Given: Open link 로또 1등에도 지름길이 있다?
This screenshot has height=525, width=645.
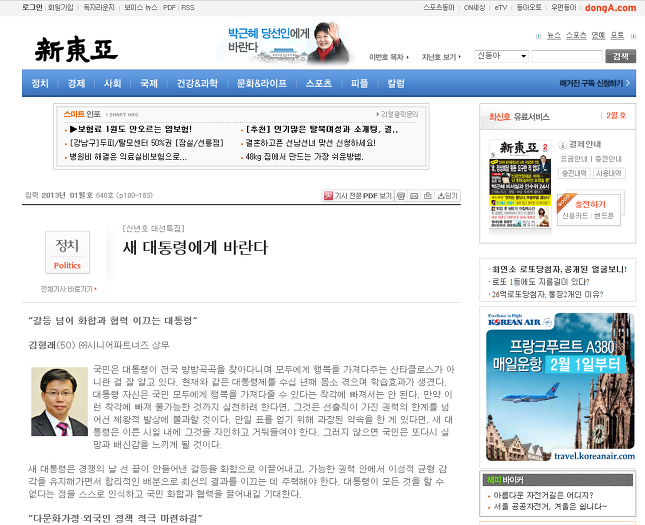Looking at the screenshot, I should (x=541, y=282).
